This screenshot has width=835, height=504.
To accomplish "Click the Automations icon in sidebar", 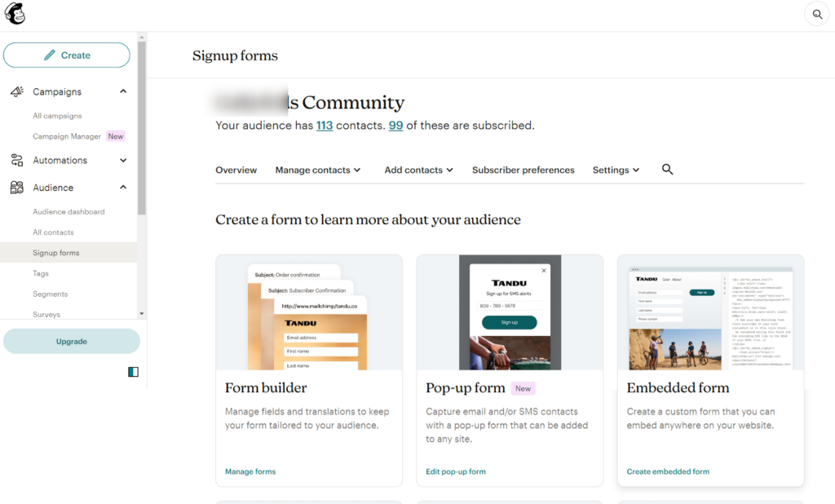I will coord(16,161).
